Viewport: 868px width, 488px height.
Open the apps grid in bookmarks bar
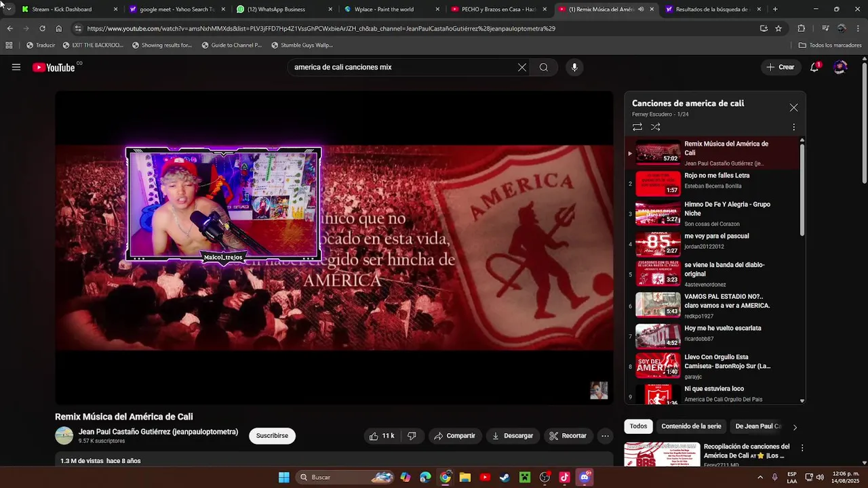click(9, 45)
